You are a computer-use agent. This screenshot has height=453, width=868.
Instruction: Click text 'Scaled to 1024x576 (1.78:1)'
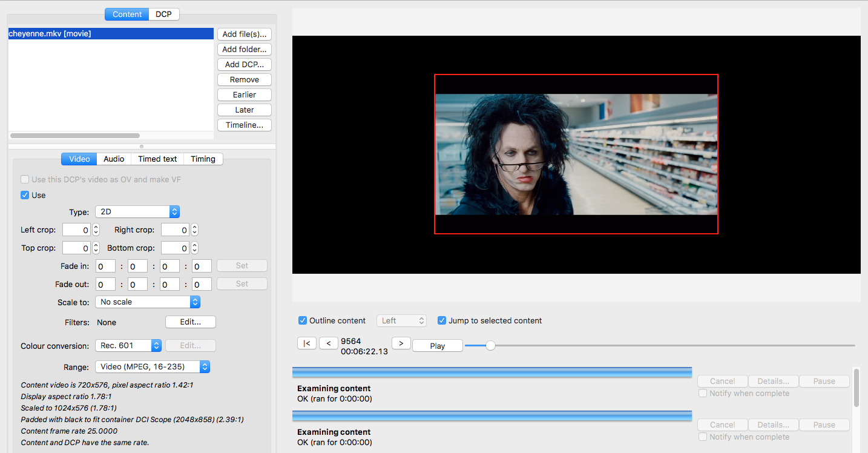pyautogui.click(x=69, y=408)
